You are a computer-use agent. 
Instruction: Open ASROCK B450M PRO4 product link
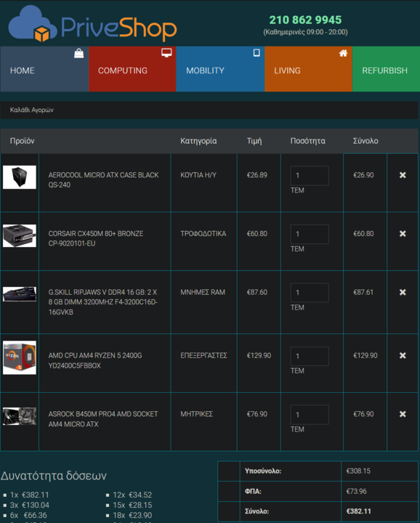pyautogui.click(x=103, y=419)
